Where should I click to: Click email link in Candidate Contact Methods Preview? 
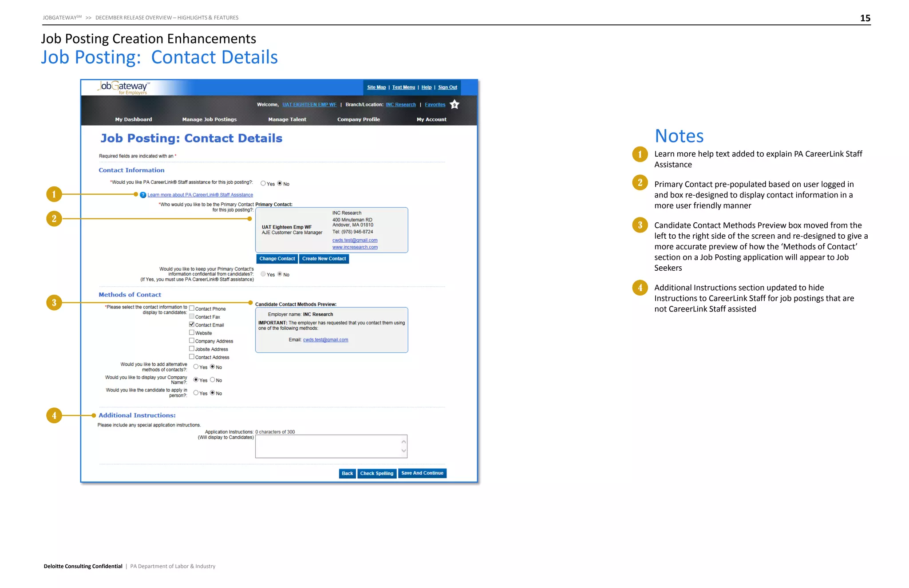pos(325,340)
